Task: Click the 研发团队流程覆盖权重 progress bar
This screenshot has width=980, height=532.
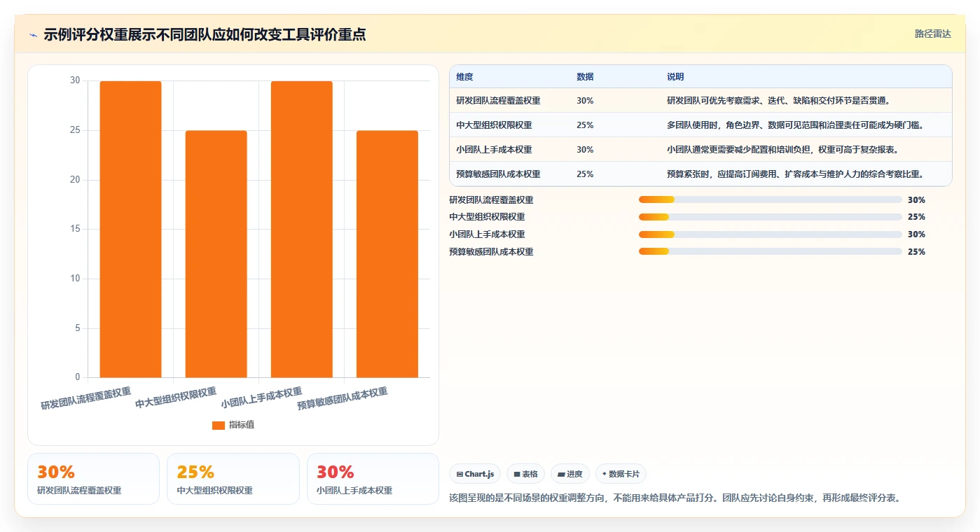Action: click(x=770, y=199)
